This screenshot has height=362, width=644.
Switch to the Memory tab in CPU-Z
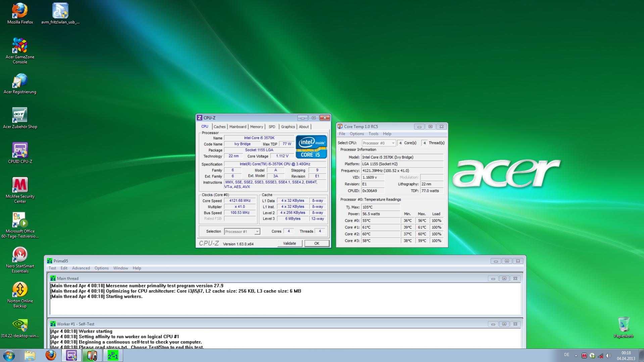[x=256, y=126]
